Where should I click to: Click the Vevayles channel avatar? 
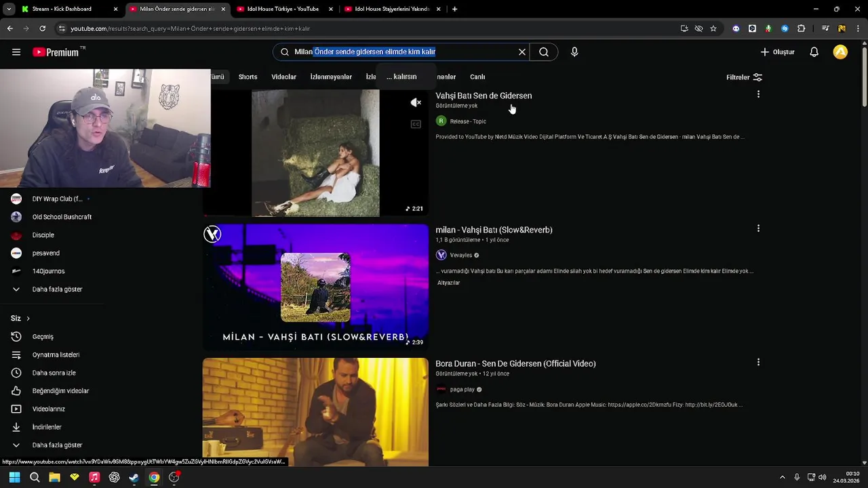coord(441,255)
